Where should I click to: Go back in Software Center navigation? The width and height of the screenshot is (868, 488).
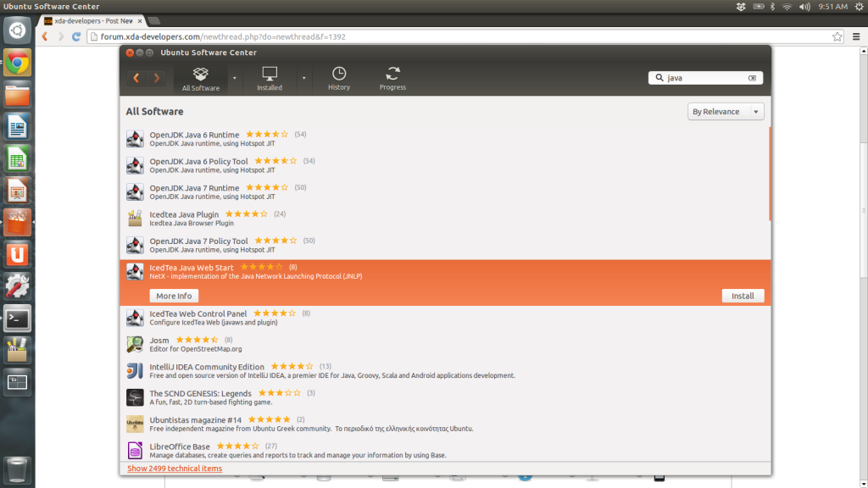click(x=136, y=78)
